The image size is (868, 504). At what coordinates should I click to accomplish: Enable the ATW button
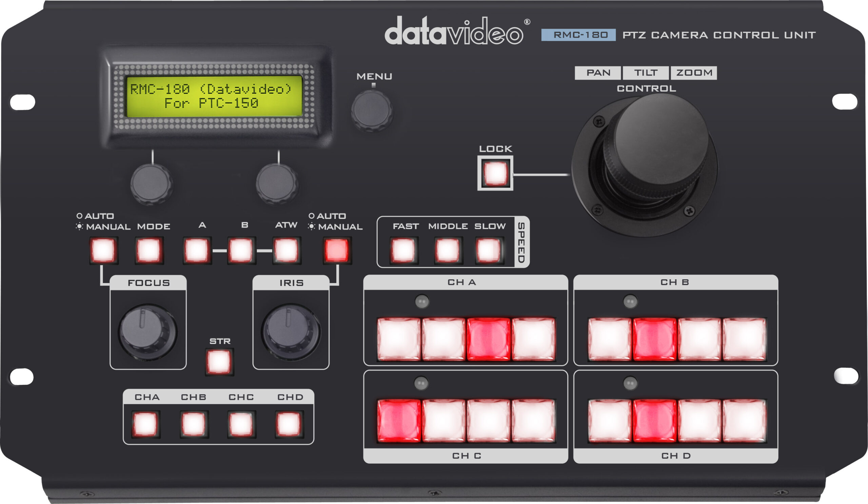[x=287, y=250]
